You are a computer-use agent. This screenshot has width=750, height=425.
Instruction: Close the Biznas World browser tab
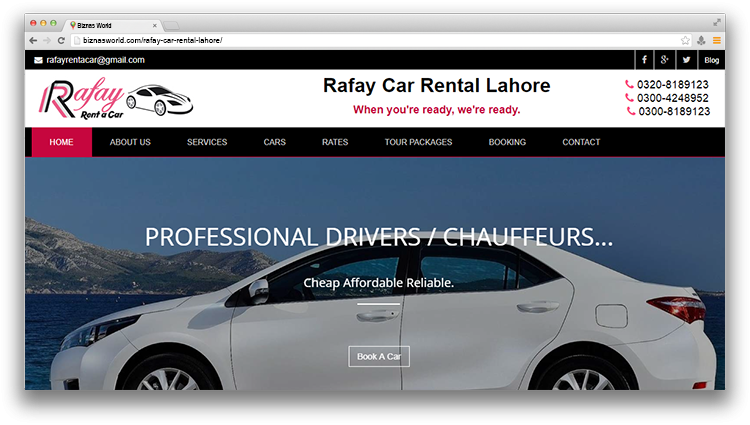[x=154, y=25]
